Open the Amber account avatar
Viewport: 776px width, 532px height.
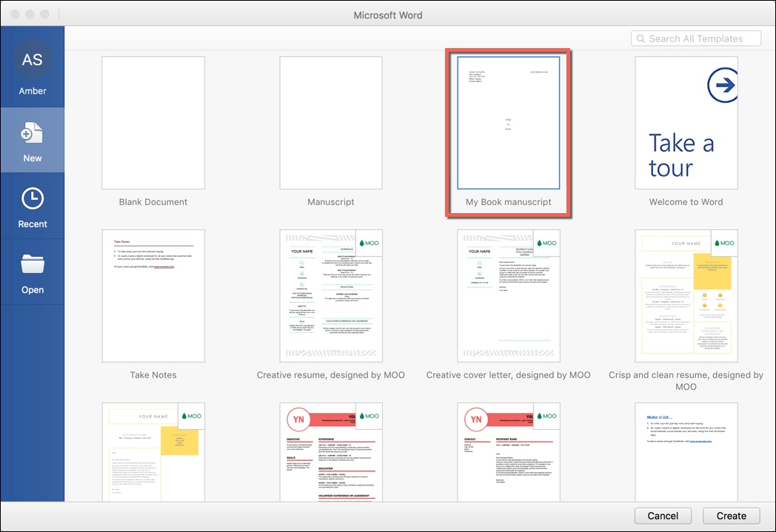coord(32,59)
